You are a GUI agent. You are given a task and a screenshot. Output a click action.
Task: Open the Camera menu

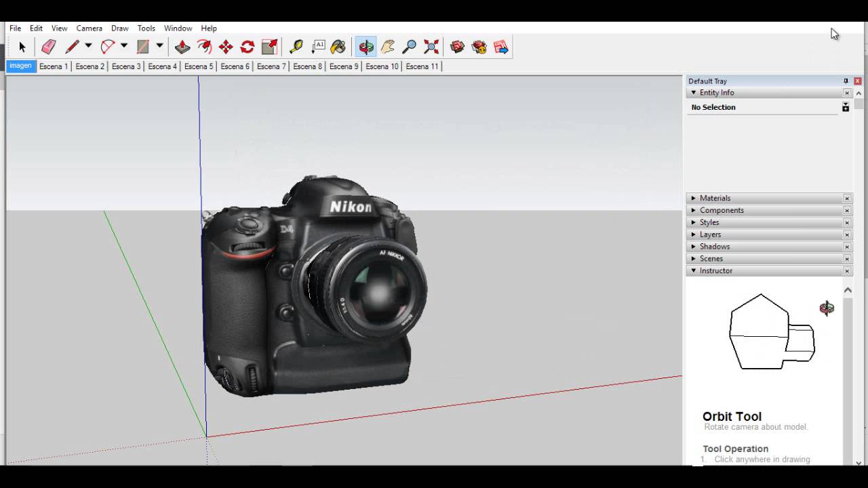89,28
